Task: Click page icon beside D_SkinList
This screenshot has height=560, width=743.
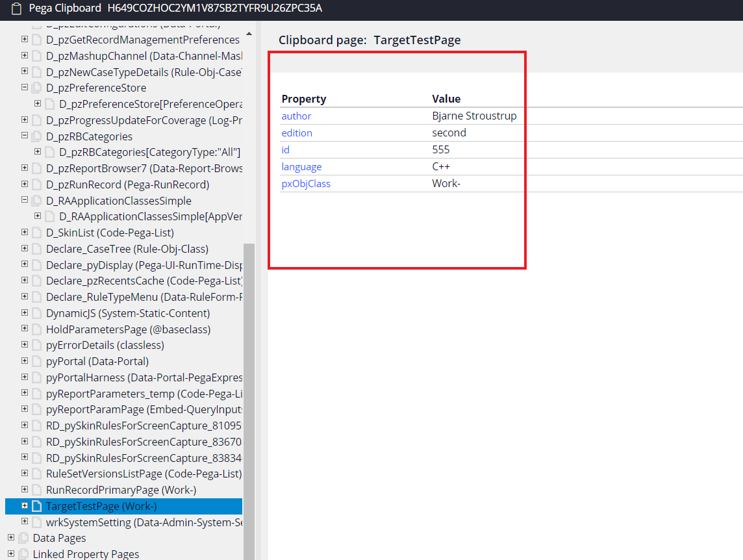Action: [36, 233]
